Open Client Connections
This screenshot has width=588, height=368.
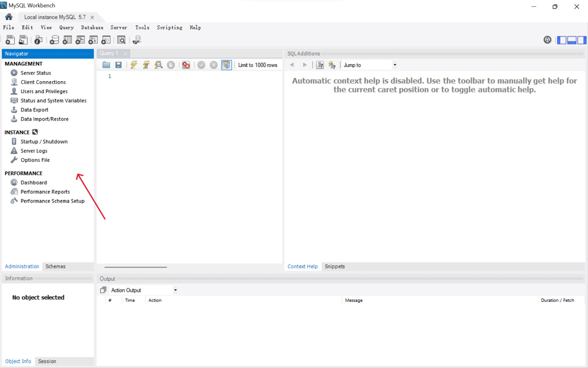(43, 82)
